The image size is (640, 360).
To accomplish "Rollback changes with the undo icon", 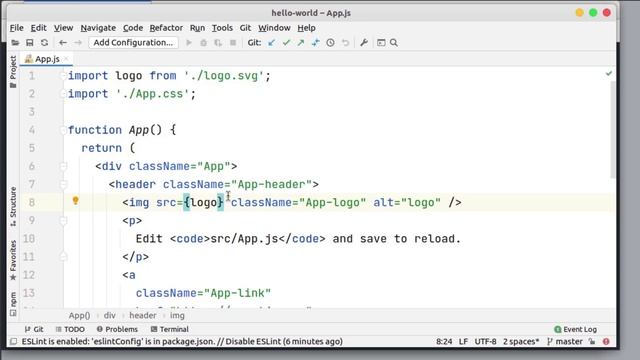I will pyautogui.click(x=345, y=42).
